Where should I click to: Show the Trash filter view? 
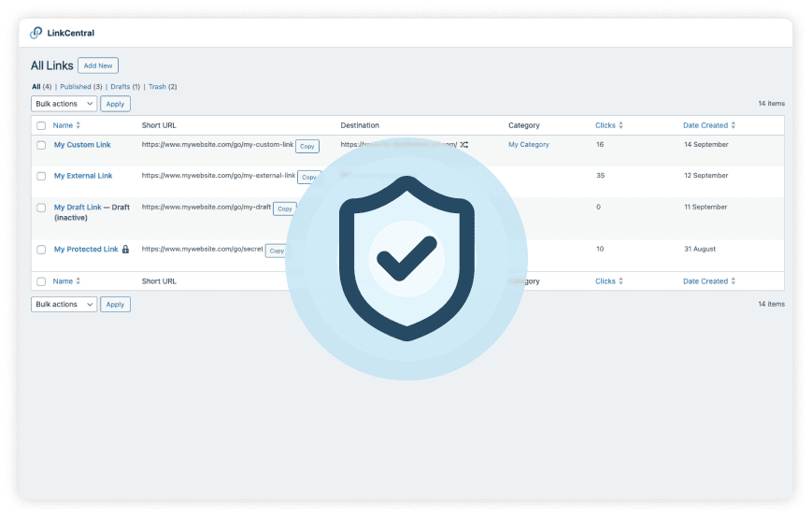(x=157, y=87)
